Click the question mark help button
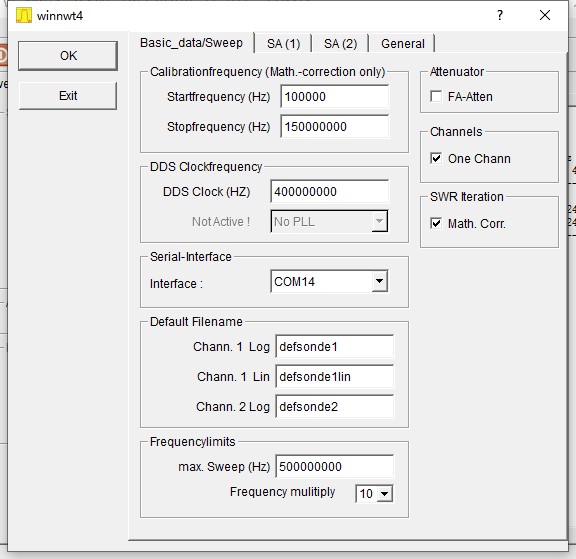Viewport: 576px width, 559px height. 500,15
